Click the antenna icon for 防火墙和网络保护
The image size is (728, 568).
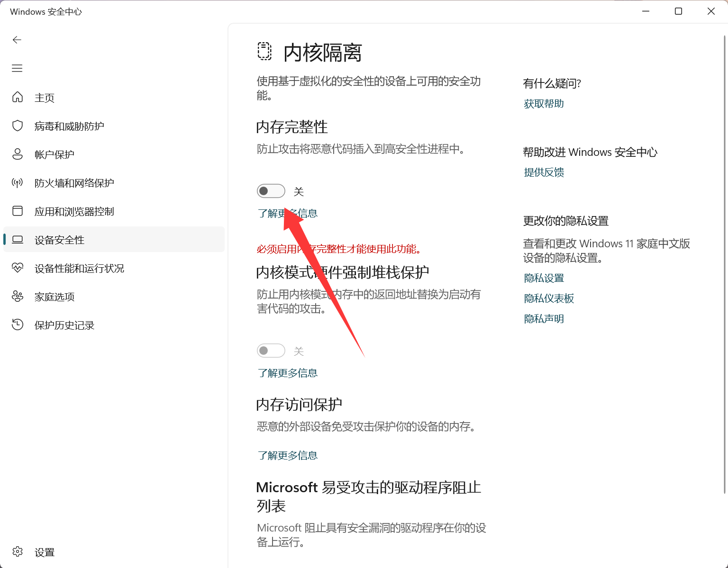coord(18,183)
